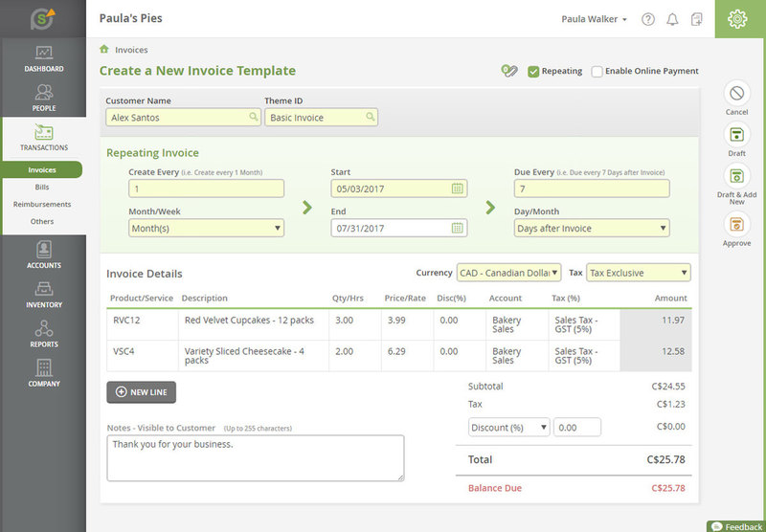The width and height of the screenshot is (766, 532).
Task: Open the Currency dropdown
Action: point(508,273)
